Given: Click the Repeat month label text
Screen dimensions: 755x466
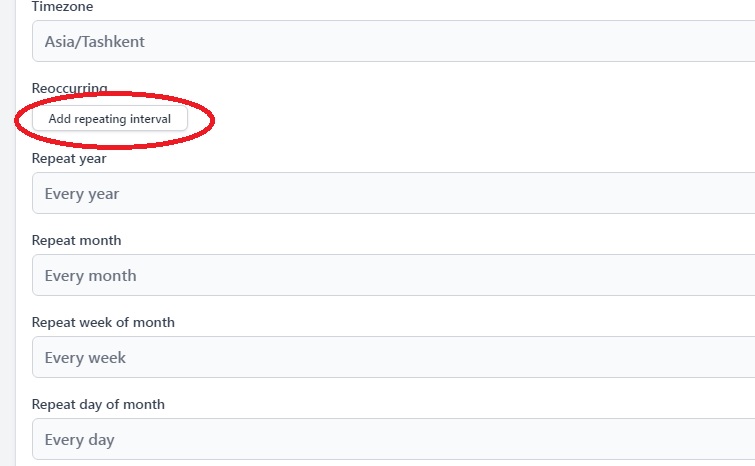Looking at the screenshot, I should click(x=76, y=240).
